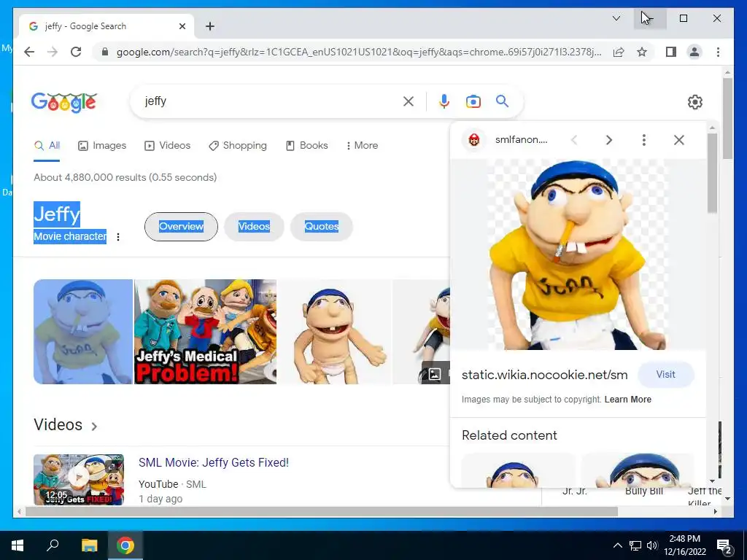This screenshot has height=560, width=747.
Task: Open the Learn More copyright link
Action: pos(628,400)
